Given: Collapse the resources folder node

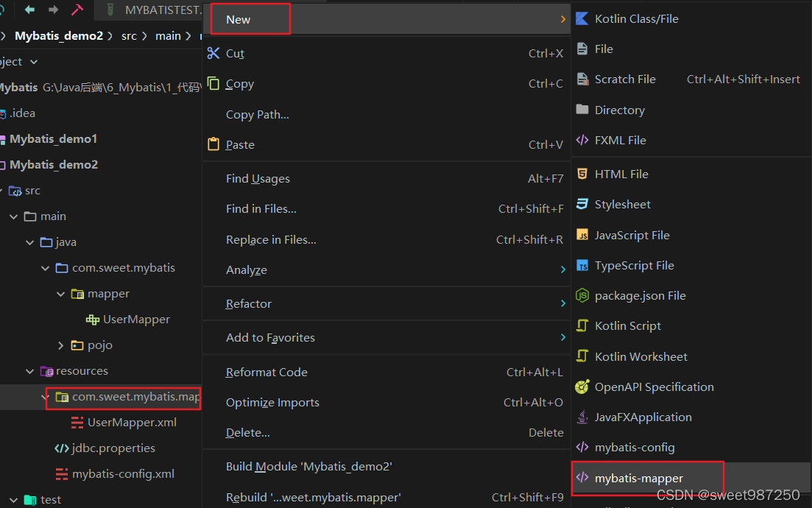Looking at the screenshot, I should point(29,371).
